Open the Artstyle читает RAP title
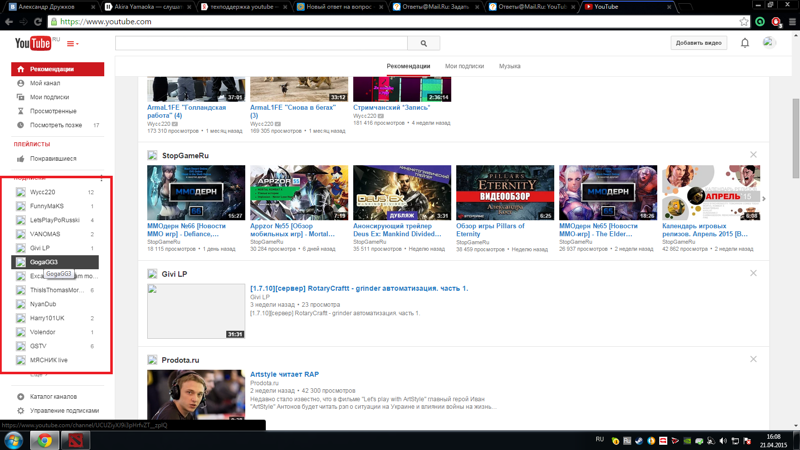800x450 pixels. 284,374
